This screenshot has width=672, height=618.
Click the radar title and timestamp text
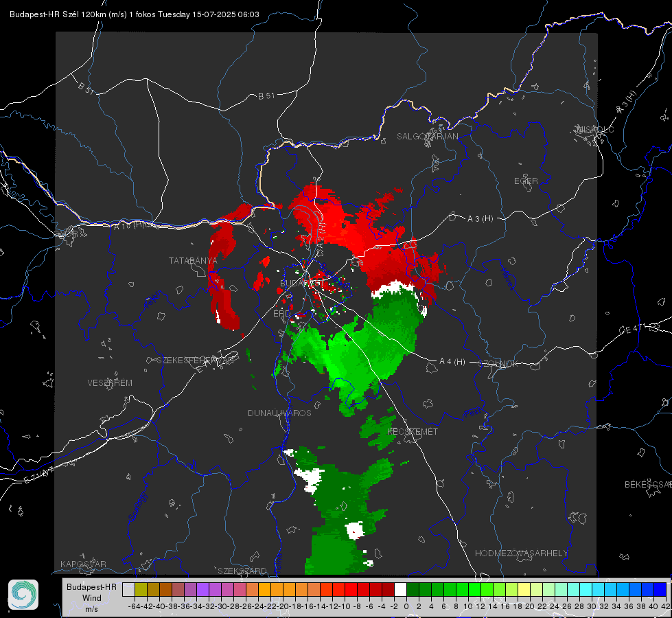[134, 14]
